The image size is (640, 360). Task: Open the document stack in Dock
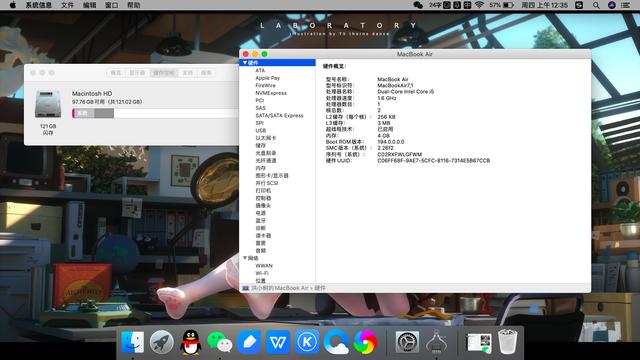[479, 343]
